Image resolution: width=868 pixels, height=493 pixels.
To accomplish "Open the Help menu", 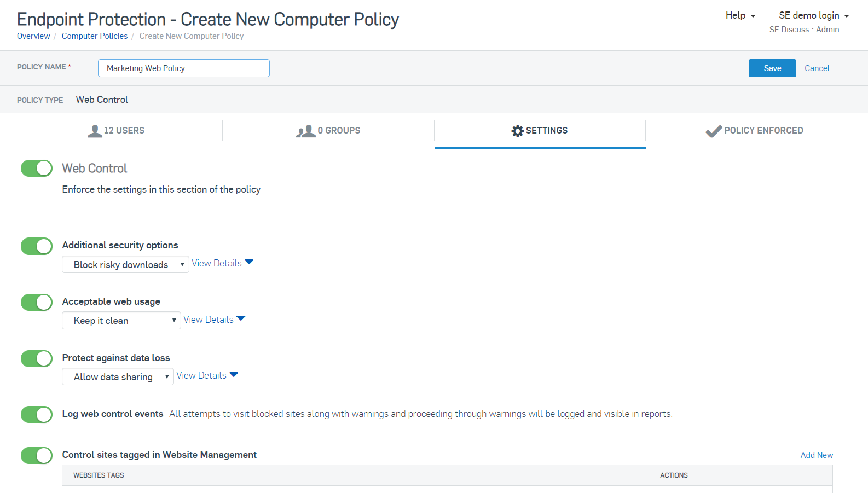I will point(740,16).
